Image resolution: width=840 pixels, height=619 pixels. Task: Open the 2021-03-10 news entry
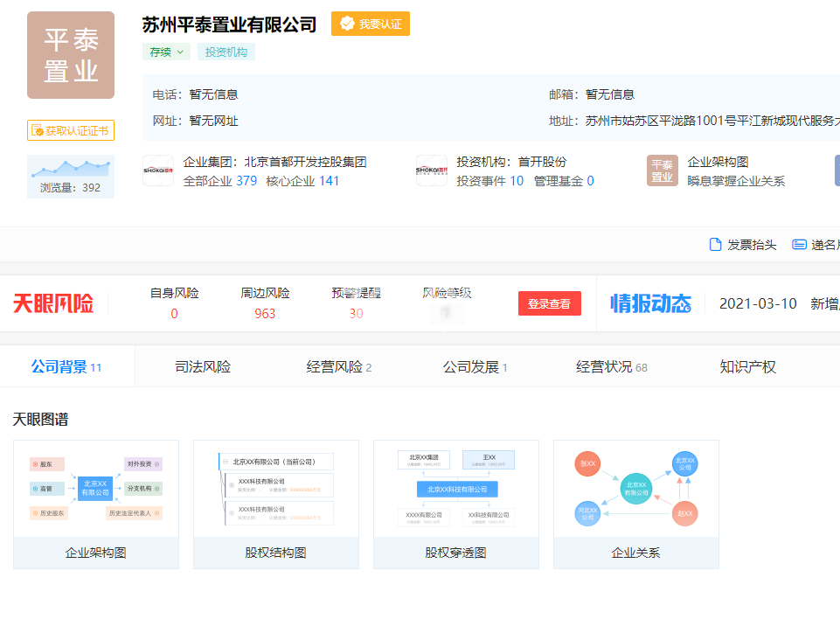point(779,304)
